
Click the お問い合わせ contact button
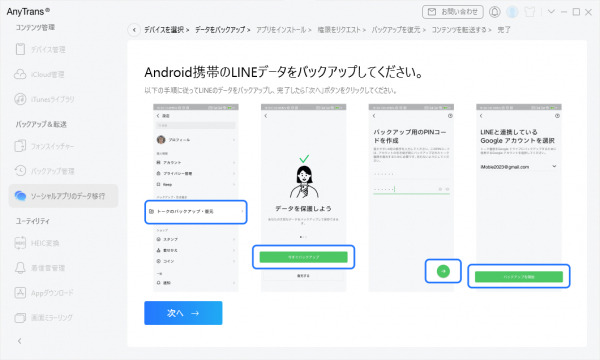click(453, 12)
